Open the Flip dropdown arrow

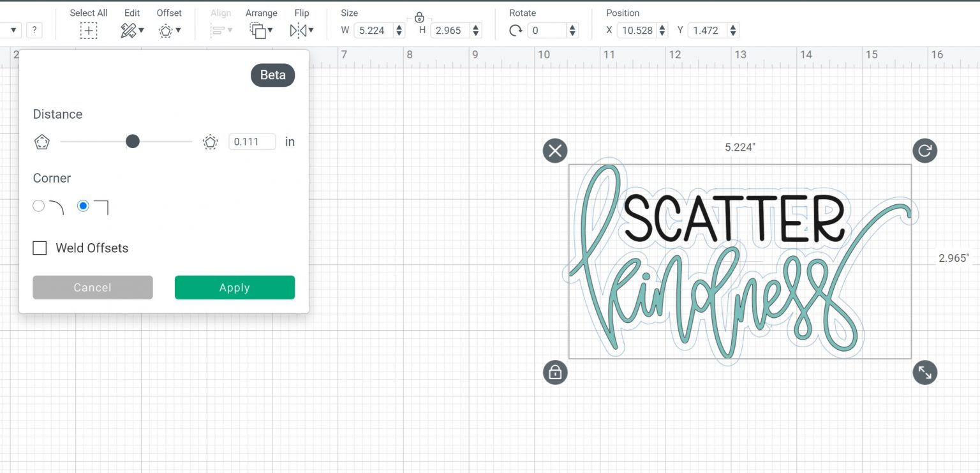pyautogui.click(x=310, y=30)
